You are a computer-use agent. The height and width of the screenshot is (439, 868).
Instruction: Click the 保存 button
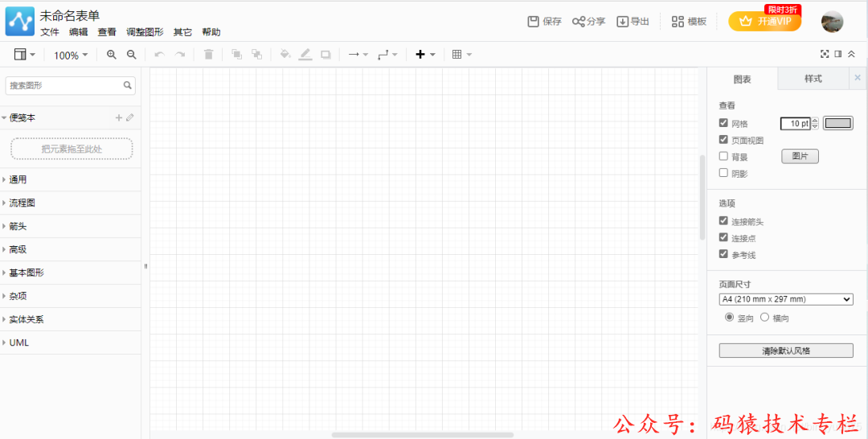click(545, 22)
